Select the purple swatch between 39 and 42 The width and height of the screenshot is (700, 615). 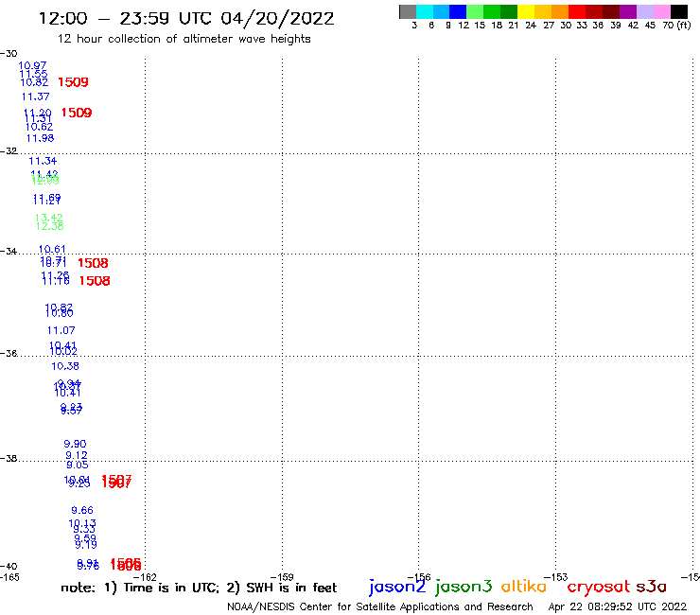[628, 11]
